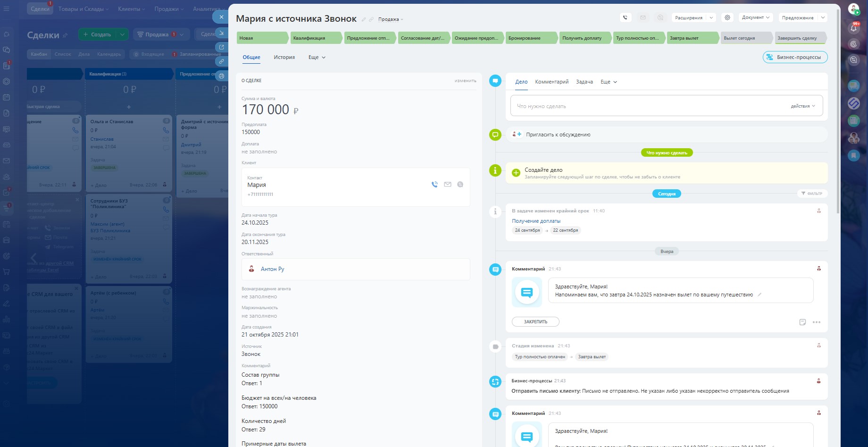Click the 'Что нужно сделать' input field
This screenshot has width=868, height=447.
click(x=646, y=106)
